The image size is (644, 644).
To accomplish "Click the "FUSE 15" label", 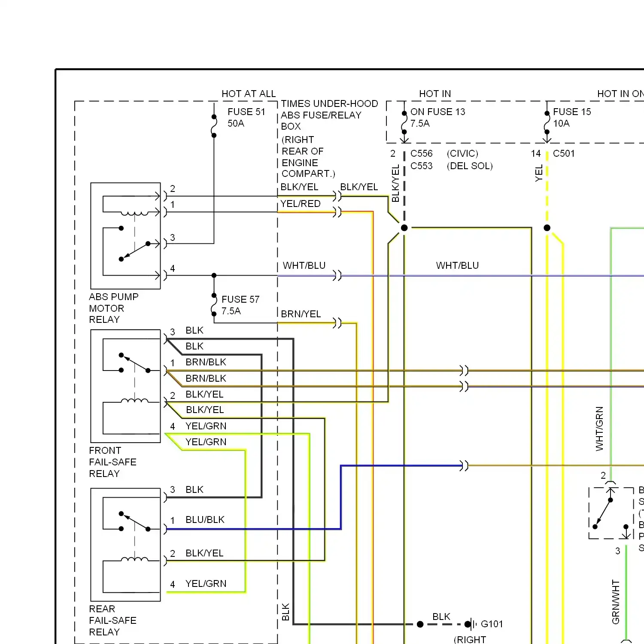I will click(x=572, y=112).
